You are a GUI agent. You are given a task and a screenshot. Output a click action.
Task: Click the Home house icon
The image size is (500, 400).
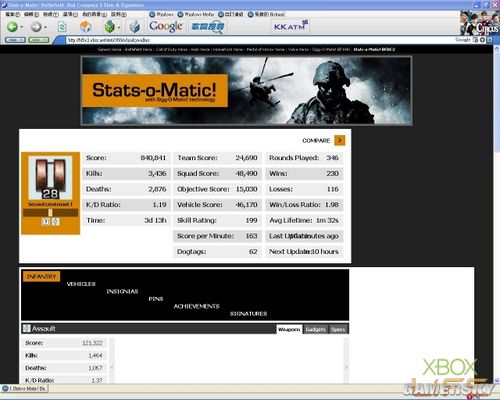[x=86, y=27]
